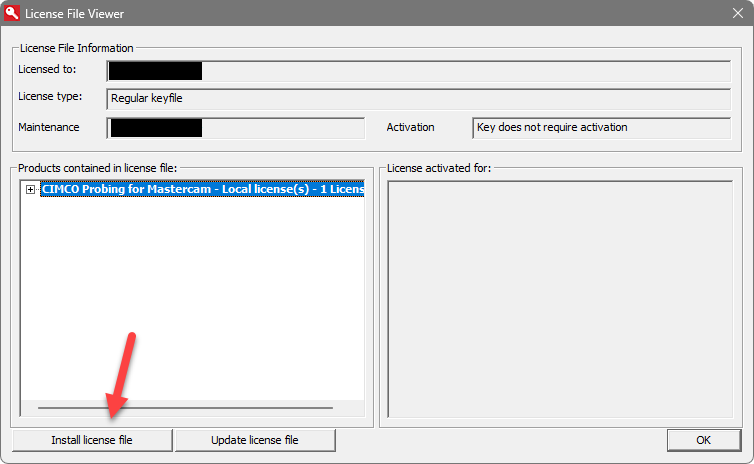Click the "Maintenance" label
754x464 pixels.
(49, 127)
